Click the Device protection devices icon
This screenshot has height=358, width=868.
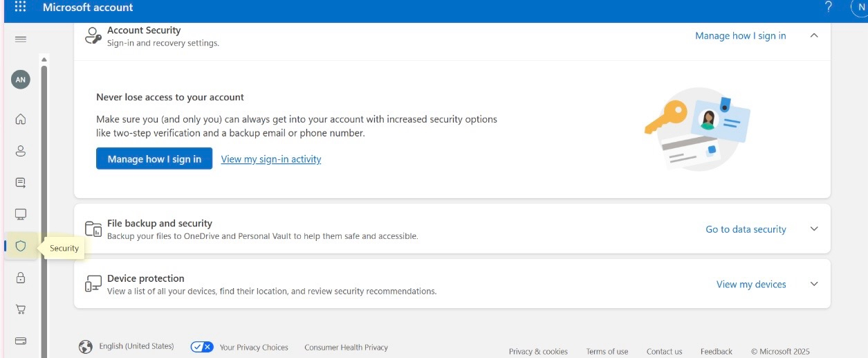(x=93, y=284)
